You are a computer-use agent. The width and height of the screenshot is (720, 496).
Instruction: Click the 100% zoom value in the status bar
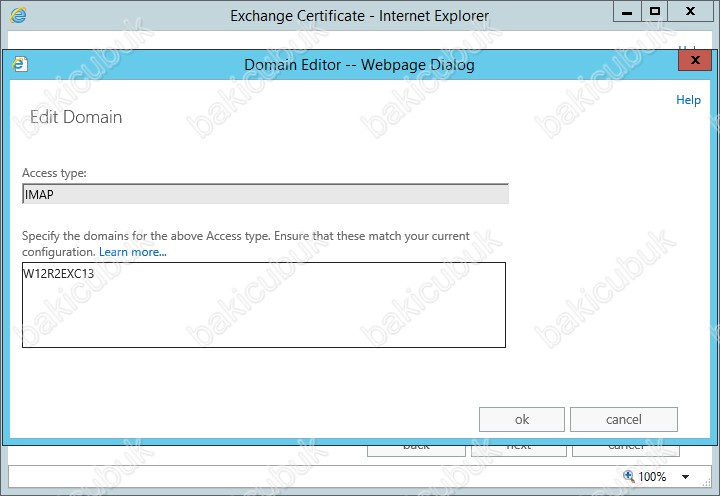[x=652, y=477]
